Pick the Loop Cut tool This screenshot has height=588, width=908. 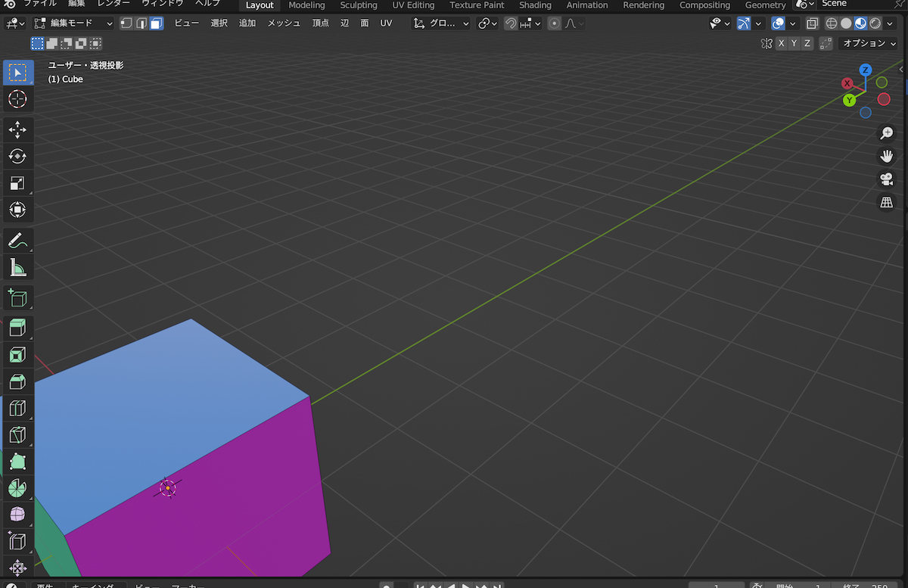(x=17, y=409)
